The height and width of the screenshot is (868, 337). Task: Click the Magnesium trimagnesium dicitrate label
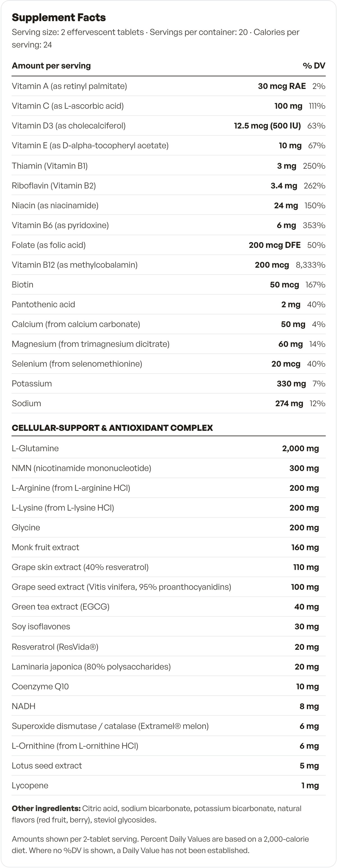pyautogui.click(x=91, y=344)
